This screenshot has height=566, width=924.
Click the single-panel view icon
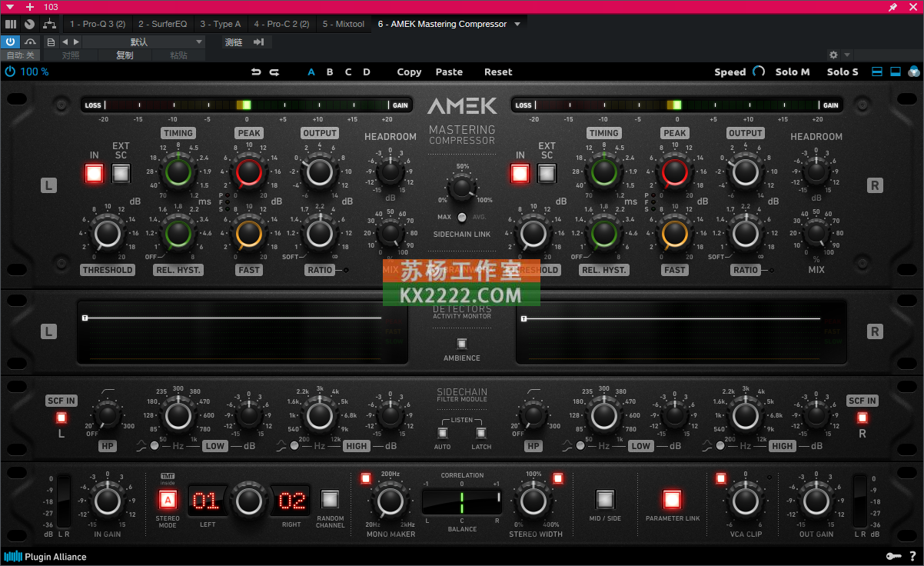[895, 72]
